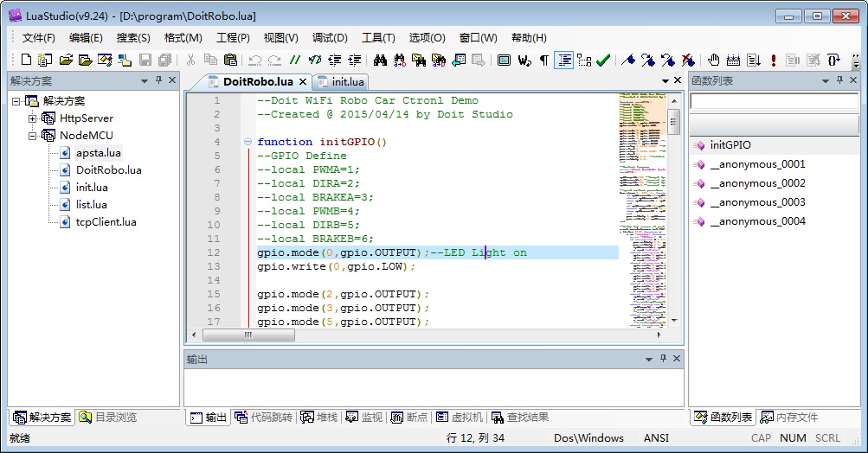Screen dimensions: 868x453
Task: Jump to the next bookmark icon
Action: [647, 60]
